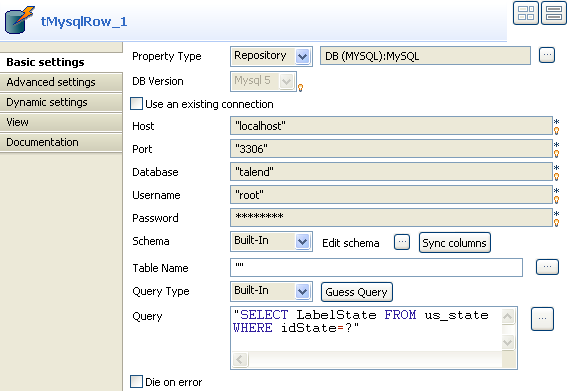Click the Guess Query button
The width and height of the screenshot is (570, 391).
357,292
